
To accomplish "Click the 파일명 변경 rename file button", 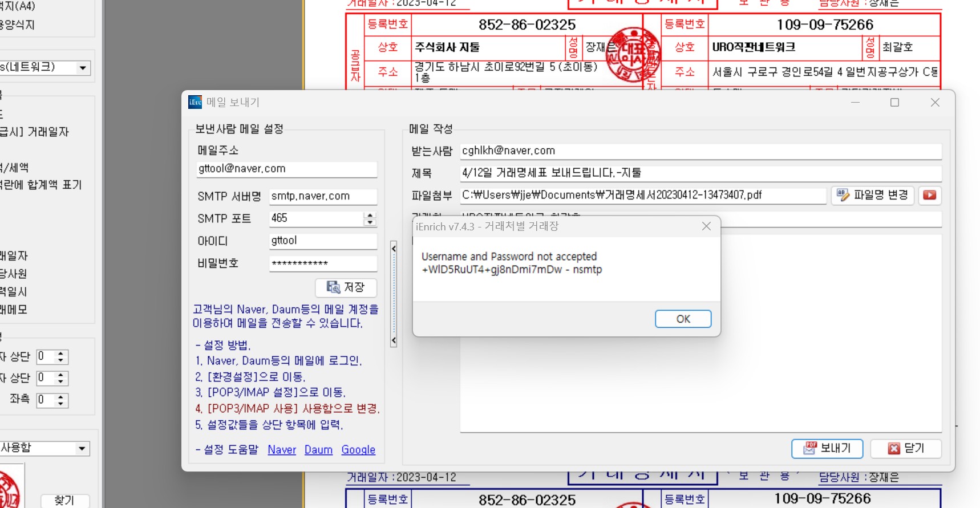I will point(872,195).
